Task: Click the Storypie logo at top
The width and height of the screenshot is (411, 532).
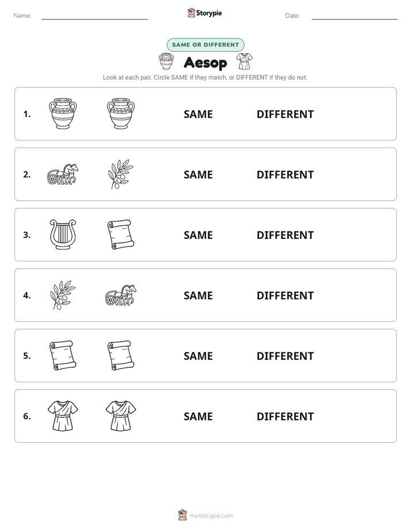Action: point(205,13)
